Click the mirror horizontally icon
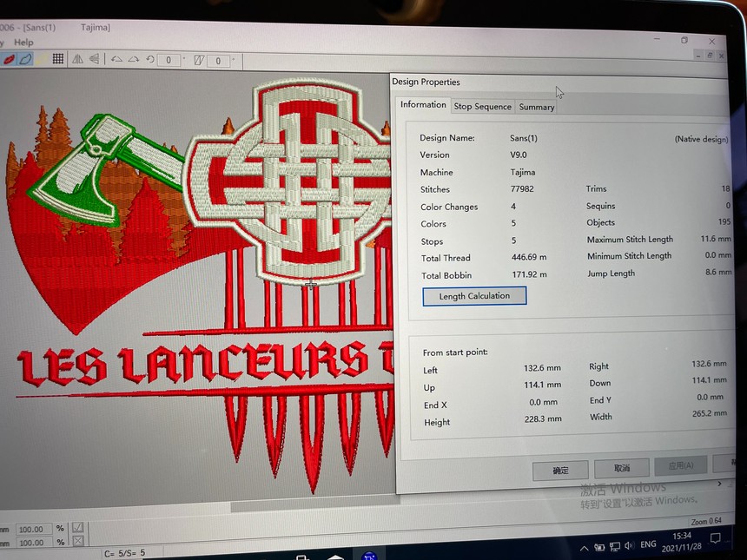The height and width of the screenshot is (560, 747). 77,59
